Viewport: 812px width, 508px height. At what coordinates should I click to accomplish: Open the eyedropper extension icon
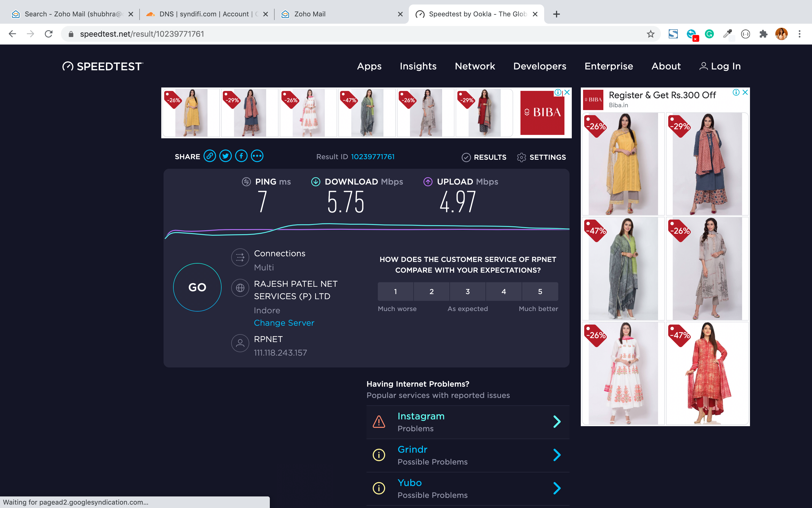(x=727, y=34)
